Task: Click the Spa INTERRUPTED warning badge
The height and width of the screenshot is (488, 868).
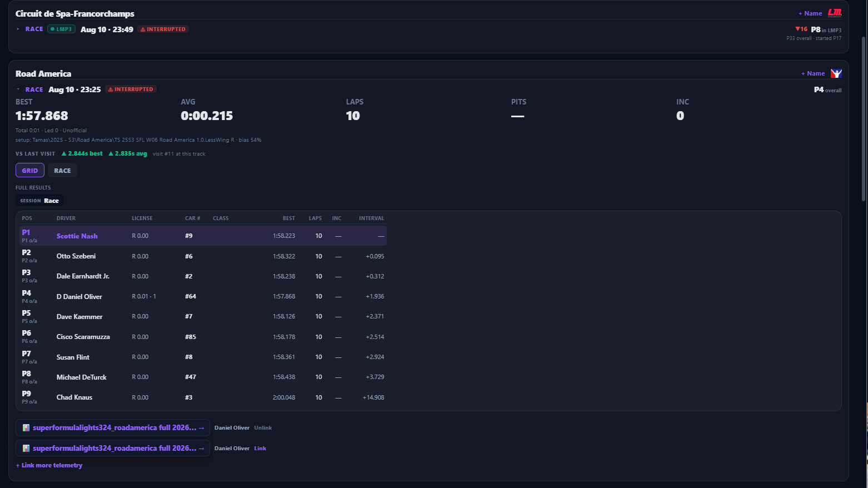Action: pyautogui.click(x=163, y=29)
